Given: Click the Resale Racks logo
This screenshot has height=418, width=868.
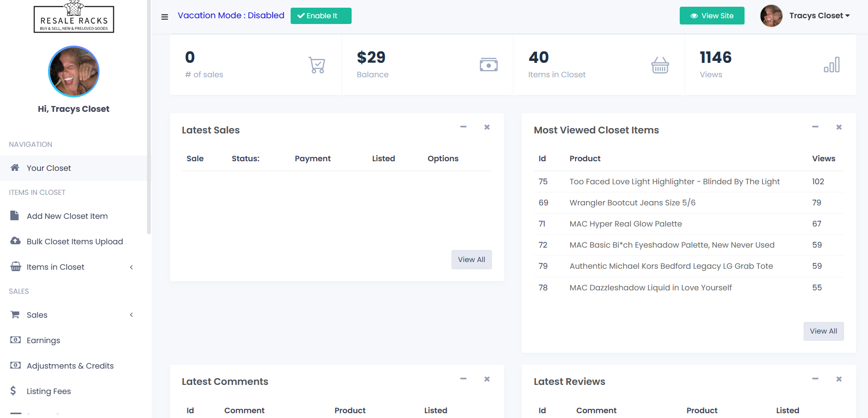Looking at the screenshot, I should coord(74,17).
